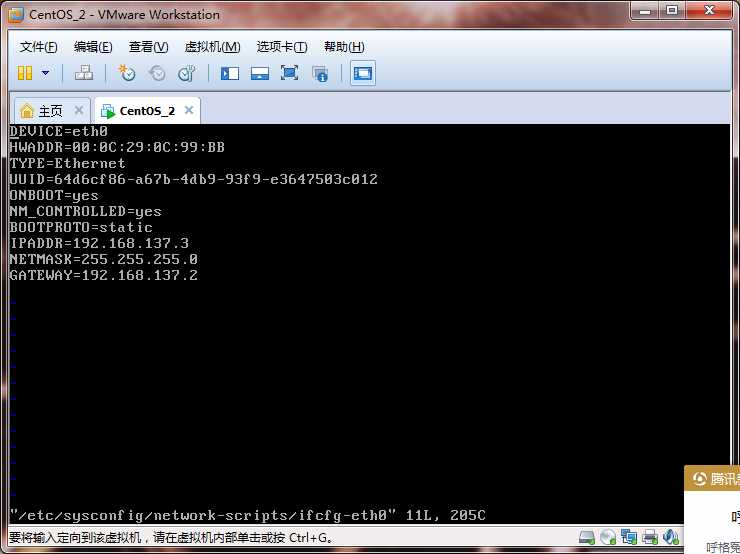Screen dimensions: 740x554
Task: Click the UUID line in the terminal
Action: pos(193,179)
